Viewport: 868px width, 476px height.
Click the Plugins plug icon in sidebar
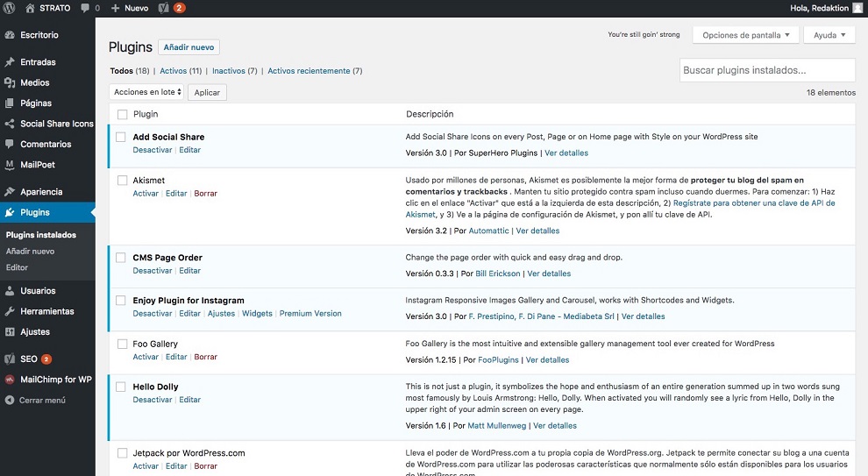[10, 212]
